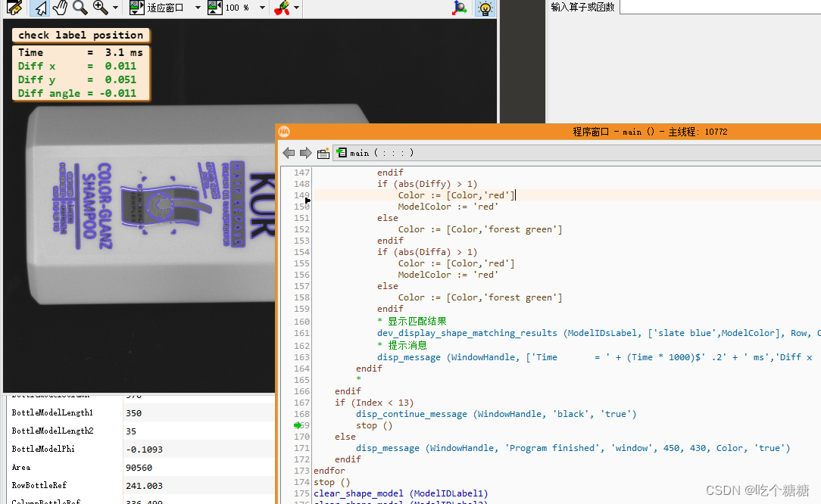Screen dimensions: 821x504
Task: Click the zoom-in magnifier tool
Action: click(100, 8)
